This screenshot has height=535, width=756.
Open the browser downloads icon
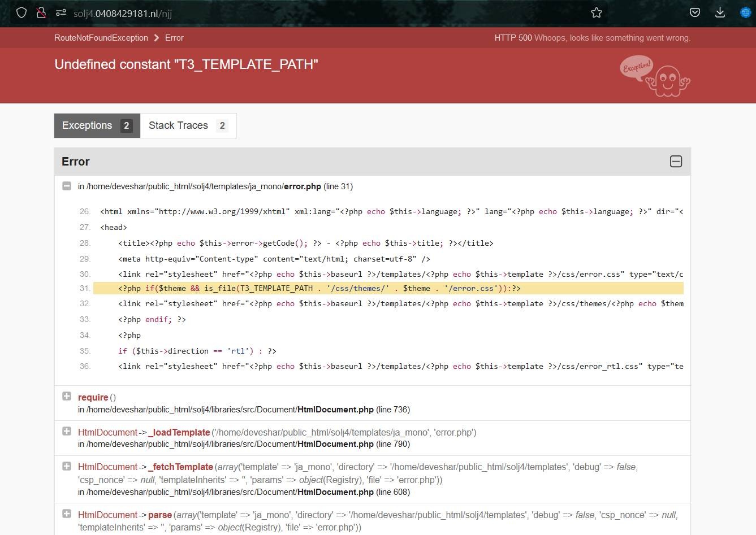720,12
